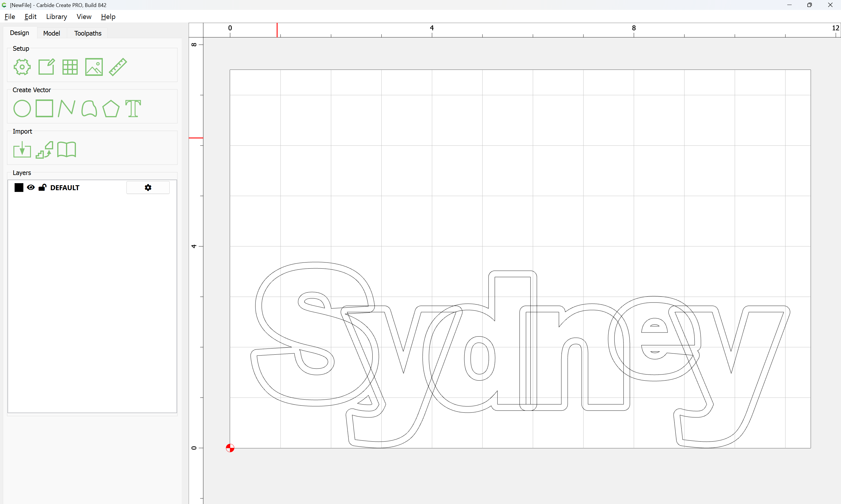The image size is (841, 504).
Task: Click the DEFAULT layer black color swatch
Action: pyautogui.click(x=19, y=188)
